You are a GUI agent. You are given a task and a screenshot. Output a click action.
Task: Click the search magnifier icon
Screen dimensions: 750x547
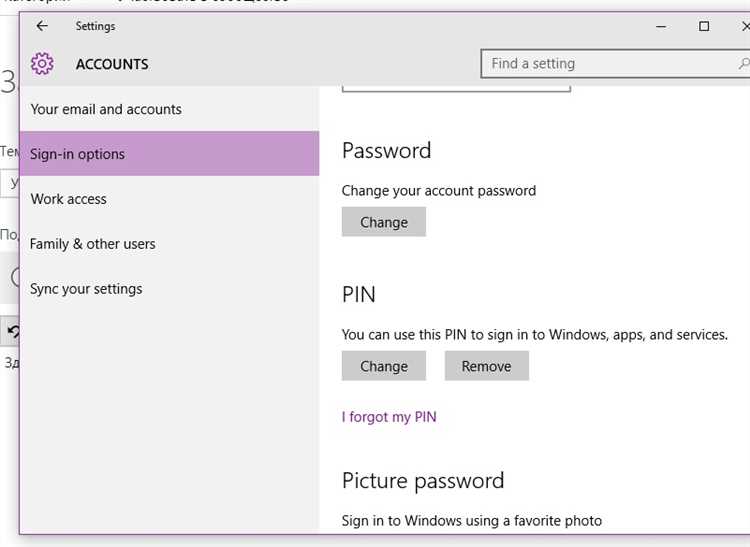tap(742, 64)
